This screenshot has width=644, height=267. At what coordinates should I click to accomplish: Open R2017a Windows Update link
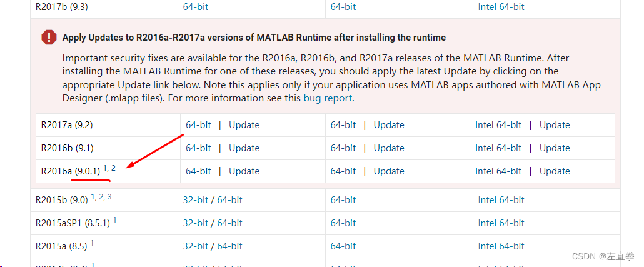tap(244, 125)
